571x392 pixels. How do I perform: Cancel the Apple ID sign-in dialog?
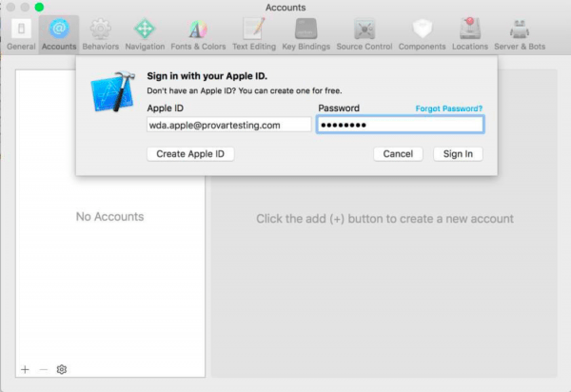[x=398, y=154]
